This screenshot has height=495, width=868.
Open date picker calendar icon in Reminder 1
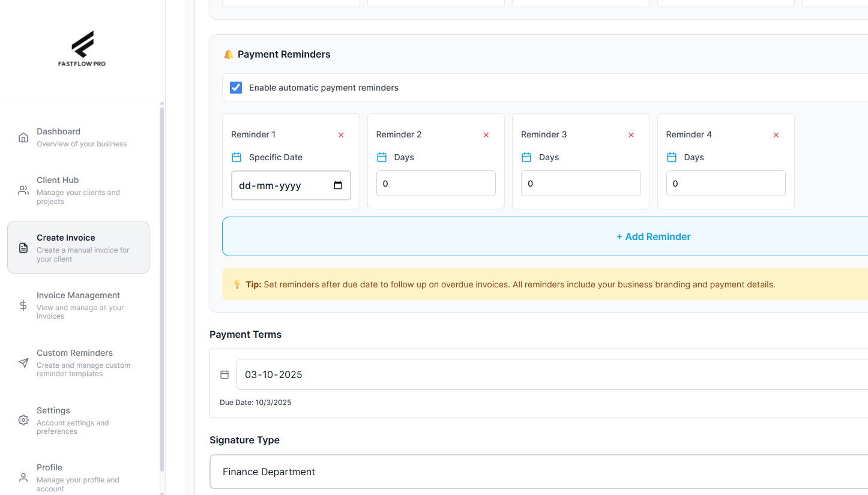338,185
